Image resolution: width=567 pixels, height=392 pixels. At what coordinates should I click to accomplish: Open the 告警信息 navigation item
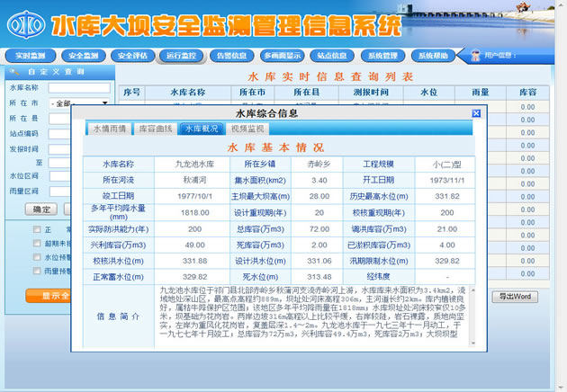(232, 56)
